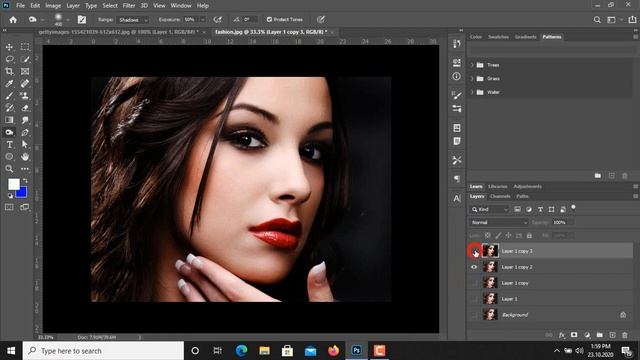The height and width of the screenshot is (360, 640).
Task: Select the Pen tool
Action: (x=25, y=132)
